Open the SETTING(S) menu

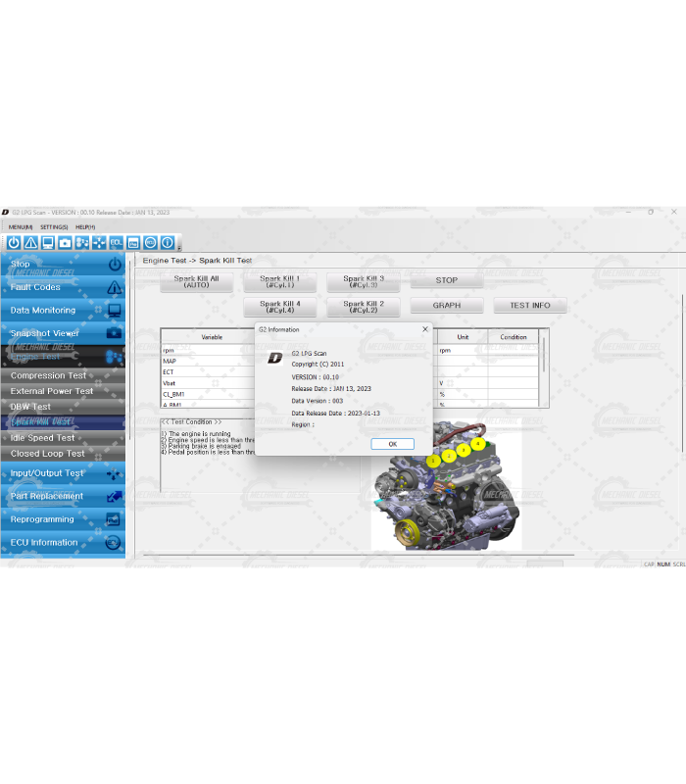tap(54, 226)
